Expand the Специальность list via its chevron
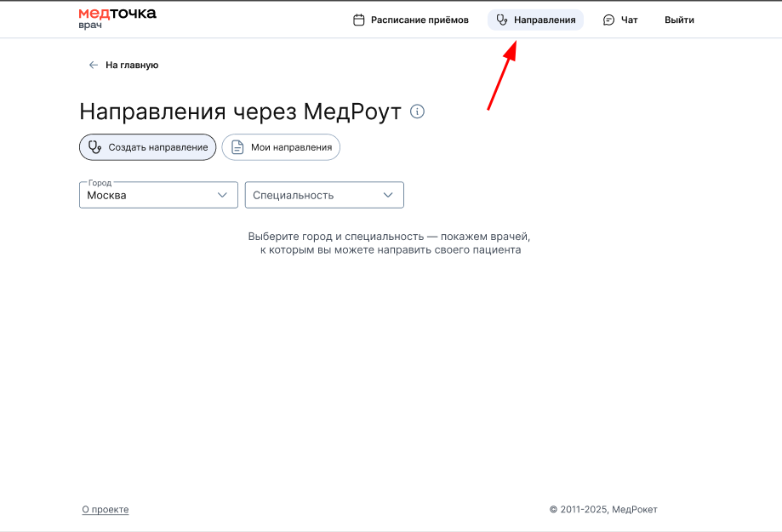The width and height of the screenshot is (782, 532). tap(389, 195)
